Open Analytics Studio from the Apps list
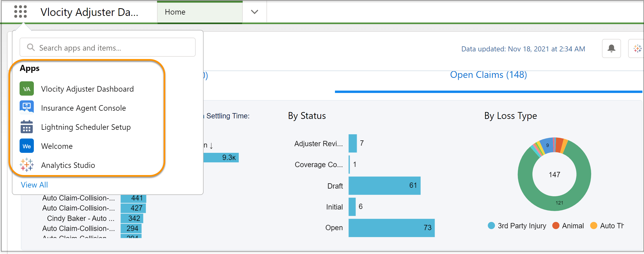The width and height of the screenshot is (644, 254). click(68, 165)
